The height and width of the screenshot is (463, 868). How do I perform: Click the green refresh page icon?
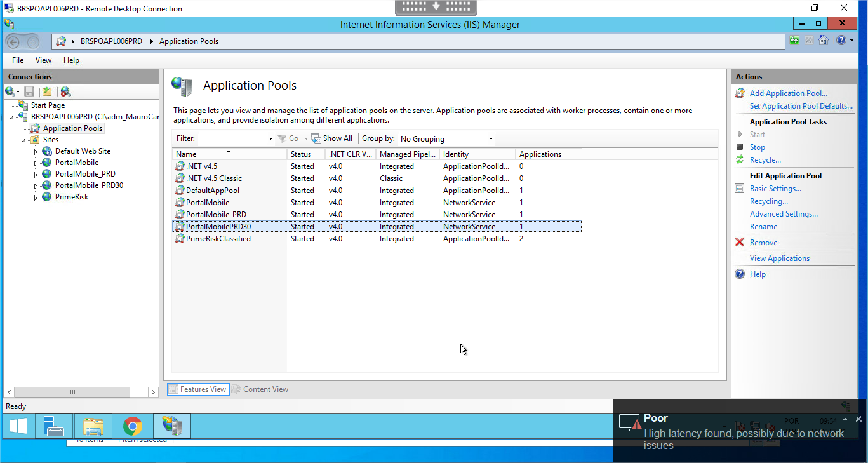coord(794,41)
